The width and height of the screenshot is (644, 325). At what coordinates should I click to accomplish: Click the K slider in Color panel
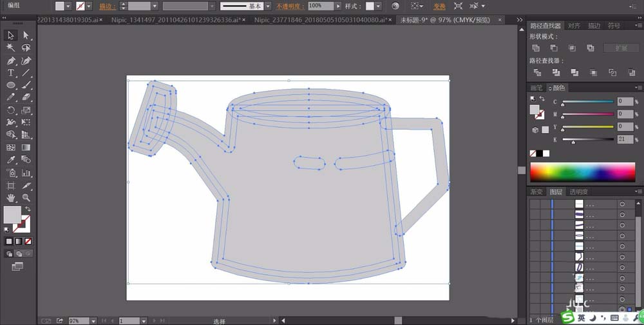click(x=588, y=139)
